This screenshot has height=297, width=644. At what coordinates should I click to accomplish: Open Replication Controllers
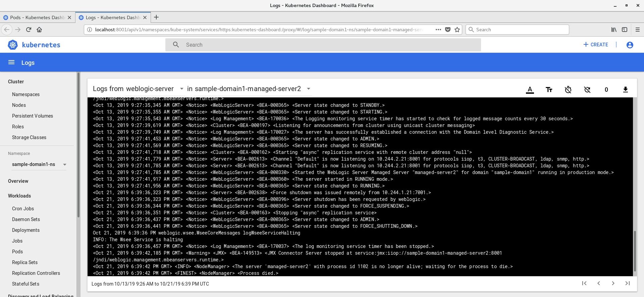36,273
